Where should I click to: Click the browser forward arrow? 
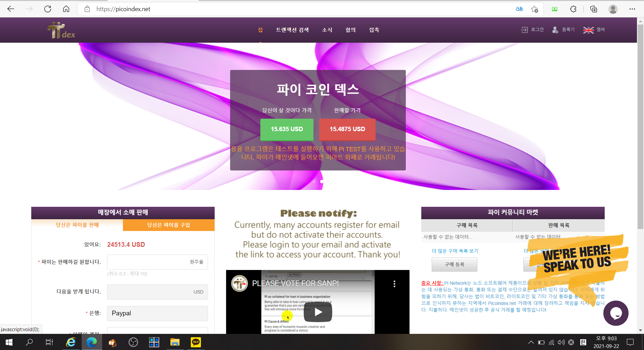click(29, 9)
